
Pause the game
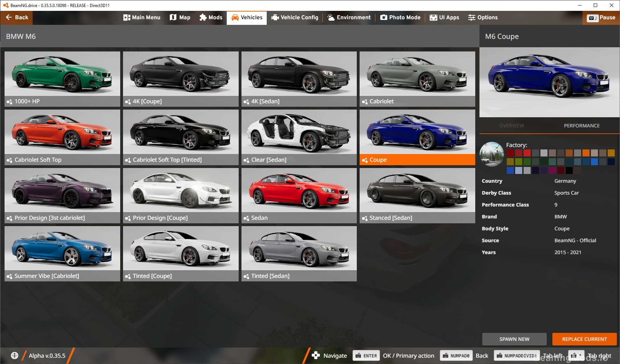[x=601, y=17]
